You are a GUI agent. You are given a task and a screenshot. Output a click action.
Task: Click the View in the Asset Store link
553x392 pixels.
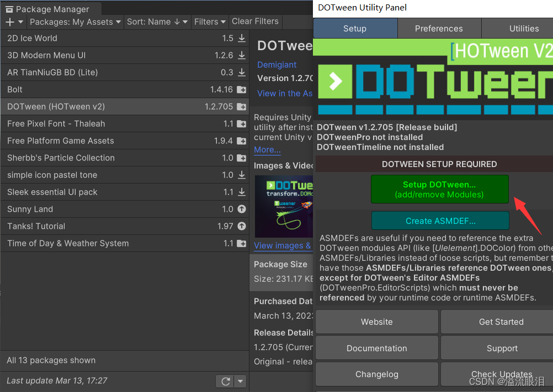pos(285,93)
